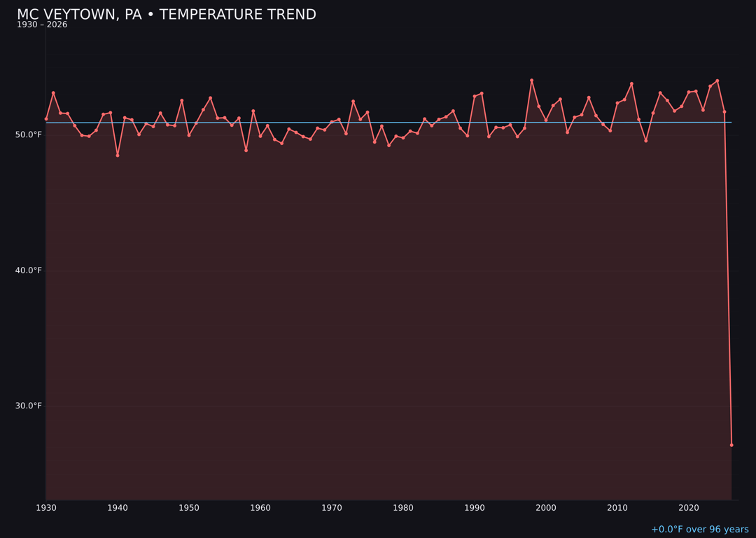756x538 pixels.
Task: Select the 1990 x-axis label
Action: coord(474,507)
